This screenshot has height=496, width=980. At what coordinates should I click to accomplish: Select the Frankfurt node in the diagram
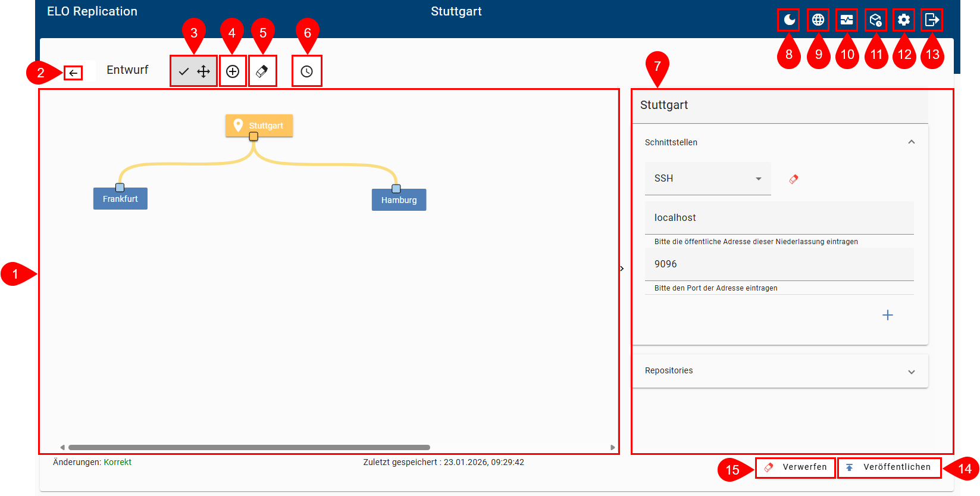120,199
